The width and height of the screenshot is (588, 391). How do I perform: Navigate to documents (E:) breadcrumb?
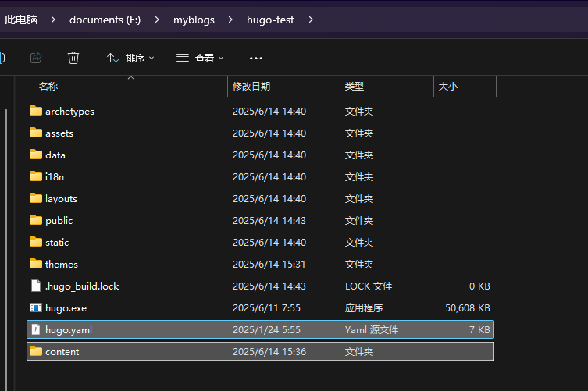pos(105,20)
